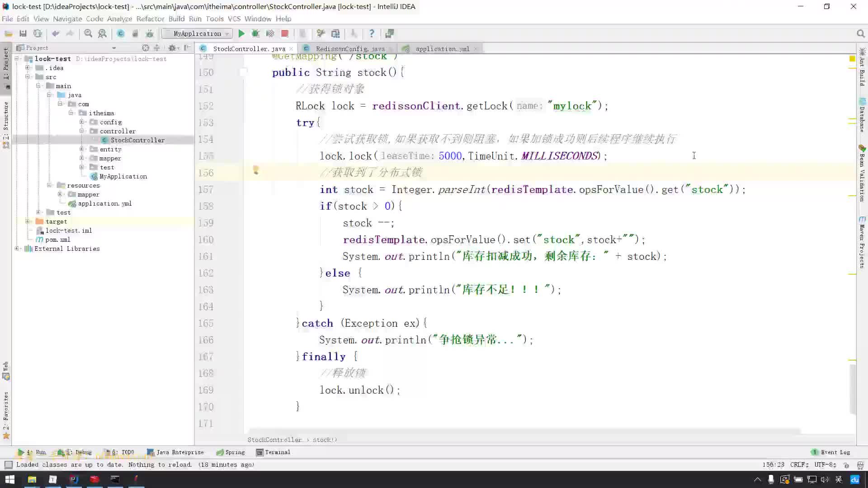The height and width of the screenshot is (488, 868).
Task: Open the Ant Build side panel
Action: (x=862, y=67)
